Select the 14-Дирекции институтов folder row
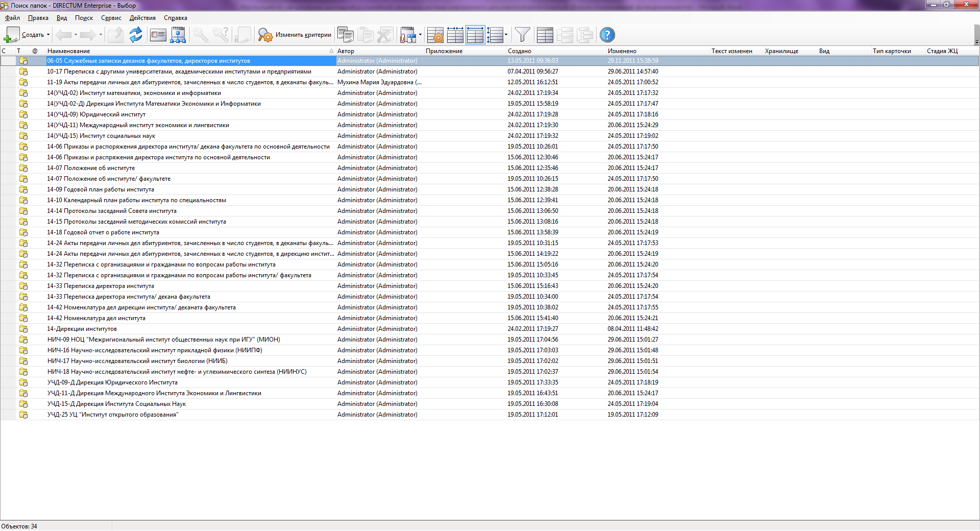The image size is (980, 531). click(x=82, y=329)
